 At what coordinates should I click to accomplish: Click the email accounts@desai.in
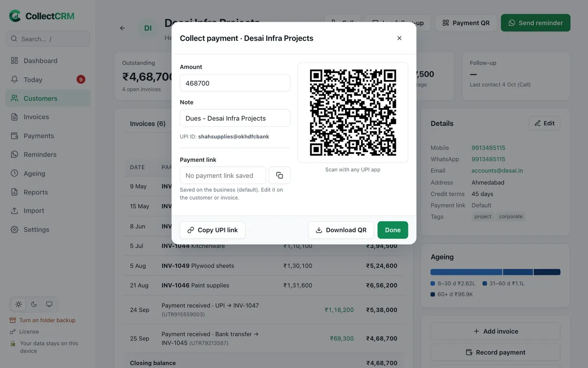point(497,171)
